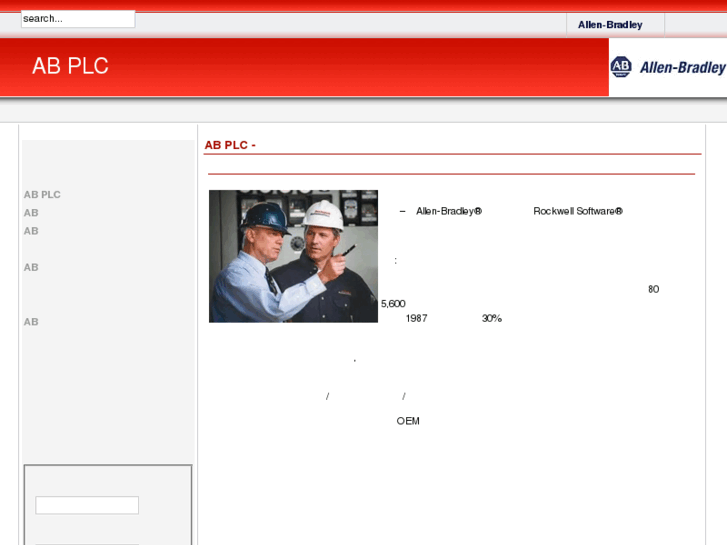Image resolution: width=727 pixels, height=545 pixels.
Task: Open the AB PLC link in the sidebar
Action: (x=42, y=195)
